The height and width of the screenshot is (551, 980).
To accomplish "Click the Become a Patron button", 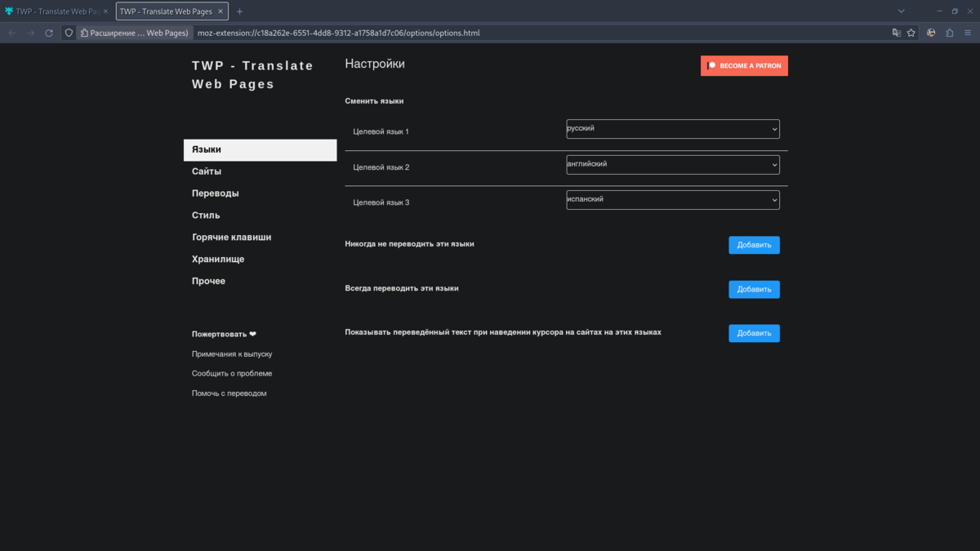I will tap(744, 65).
